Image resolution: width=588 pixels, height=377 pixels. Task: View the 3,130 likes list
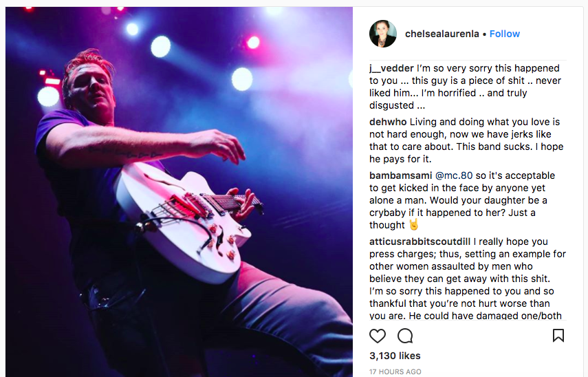(x=395, y=356)
